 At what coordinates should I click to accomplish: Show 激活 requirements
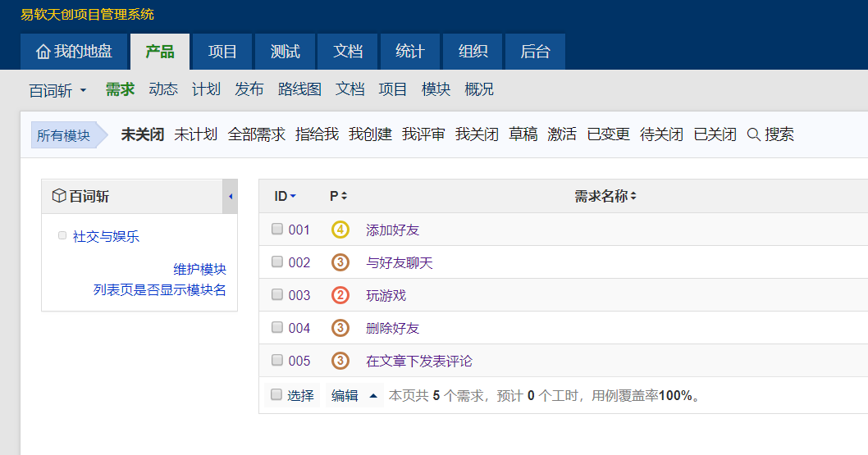562,134
